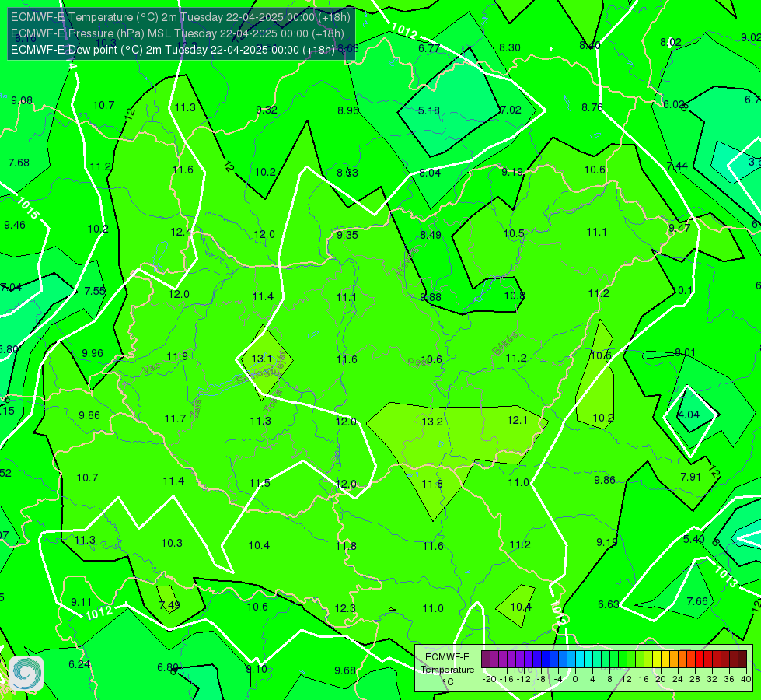Click the 9.08 temperature value

pos(22,100)
